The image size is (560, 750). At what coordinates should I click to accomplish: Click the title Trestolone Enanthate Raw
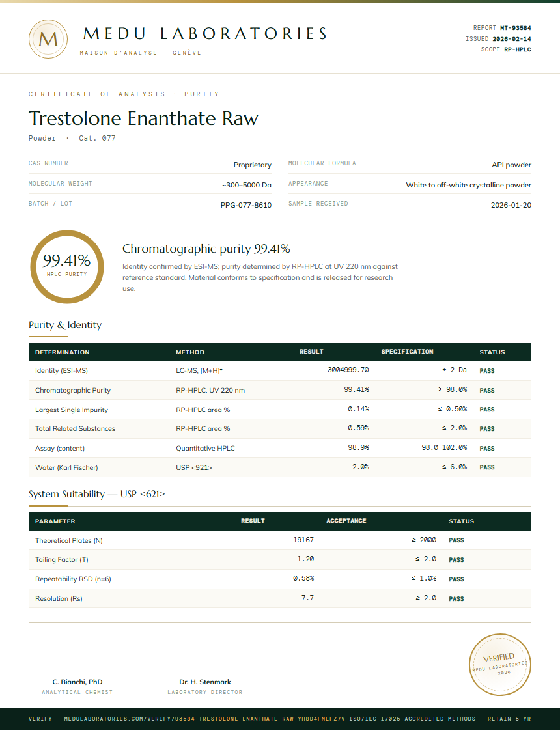tap(143, 118)
